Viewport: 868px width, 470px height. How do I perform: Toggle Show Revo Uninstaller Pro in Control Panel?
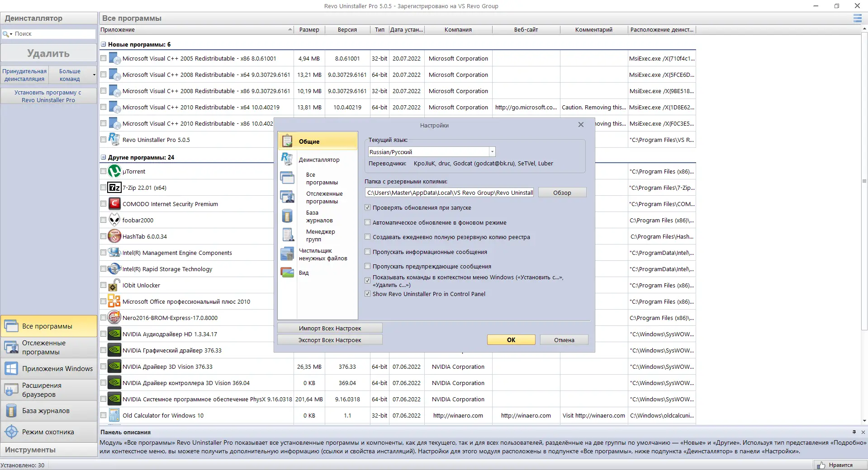(x=368, y=294)
